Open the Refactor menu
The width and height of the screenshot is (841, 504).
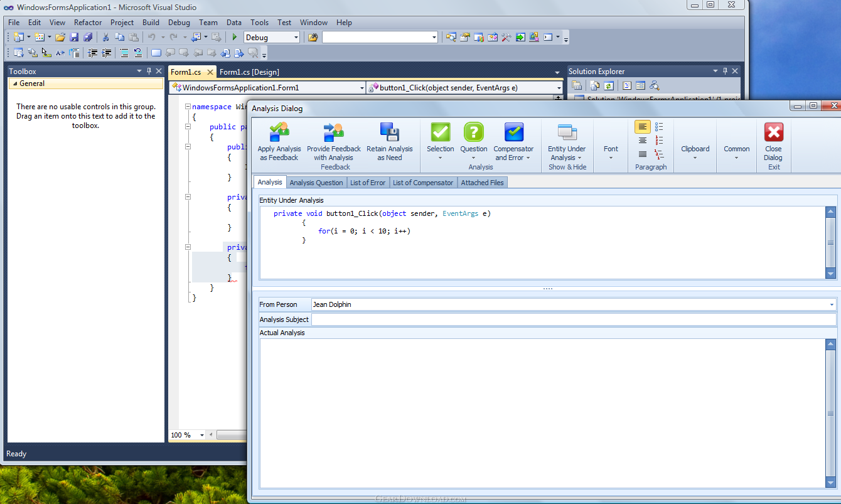88,23
